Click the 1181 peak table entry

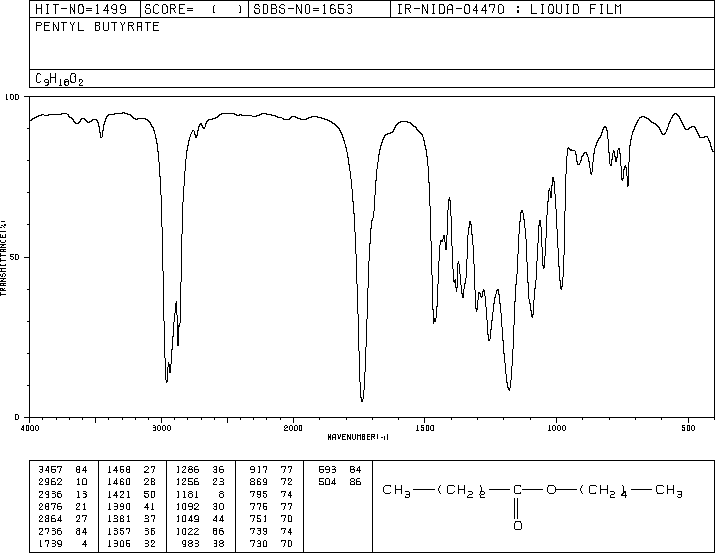[x=187, y=495]
